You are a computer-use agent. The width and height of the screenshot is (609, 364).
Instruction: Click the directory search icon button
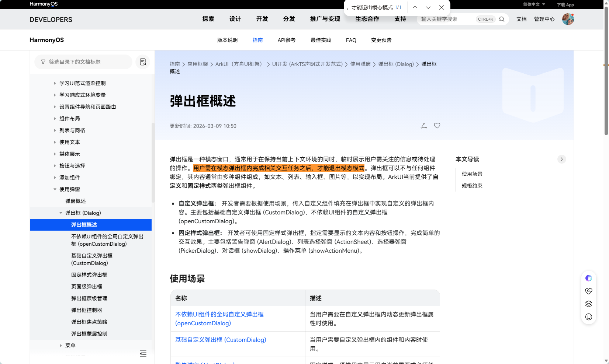[143, 62]
